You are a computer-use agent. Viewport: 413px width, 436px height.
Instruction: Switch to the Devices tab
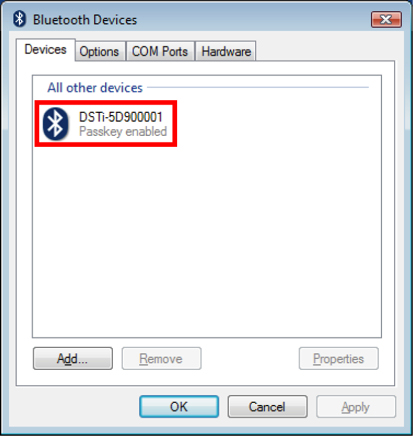pos(45,50)
